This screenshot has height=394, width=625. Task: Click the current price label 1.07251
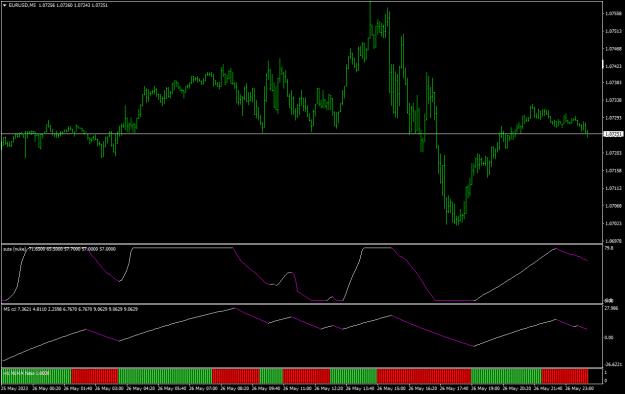coord(613,134)
